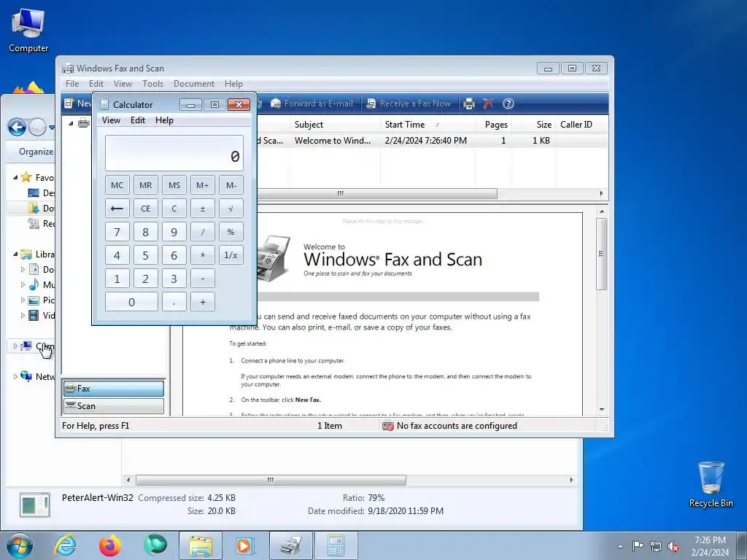The height and width of the screenshot is (560, 747).
Task: Open the Fax and Scan View menu
Action: pyautogui.click(x=123, y=83)
